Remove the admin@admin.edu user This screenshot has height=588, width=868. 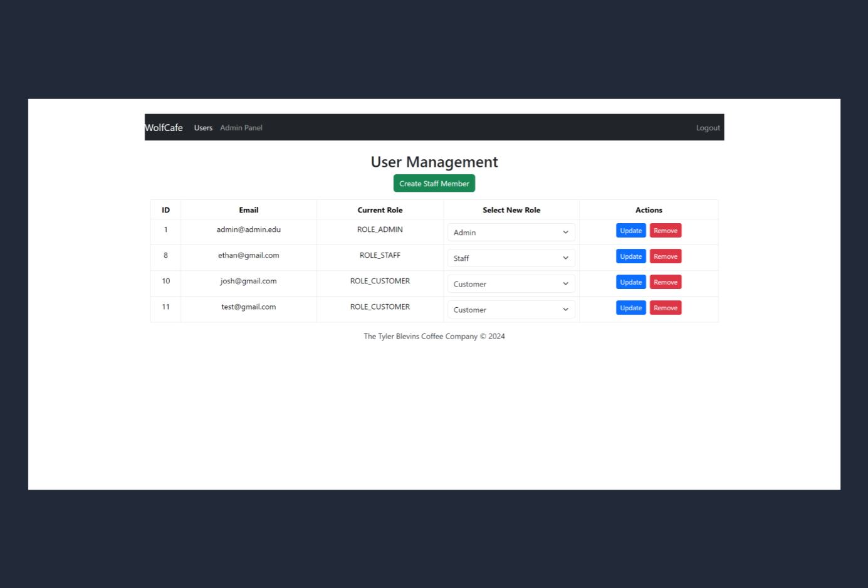665,231
